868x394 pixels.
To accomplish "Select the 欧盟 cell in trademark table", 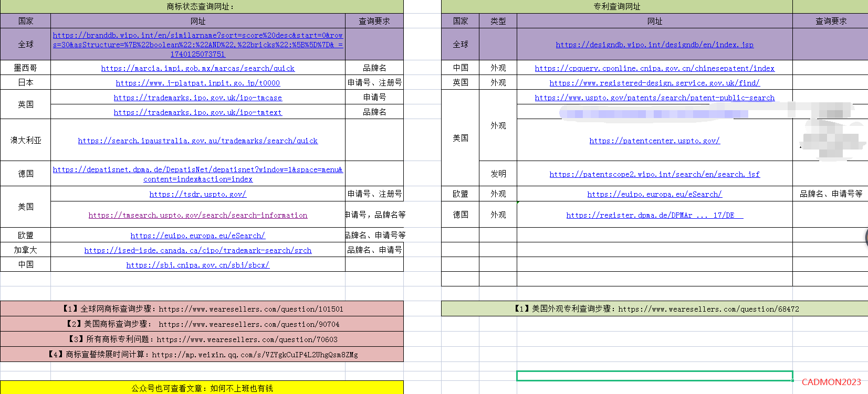I will click(x=25, y=235).
